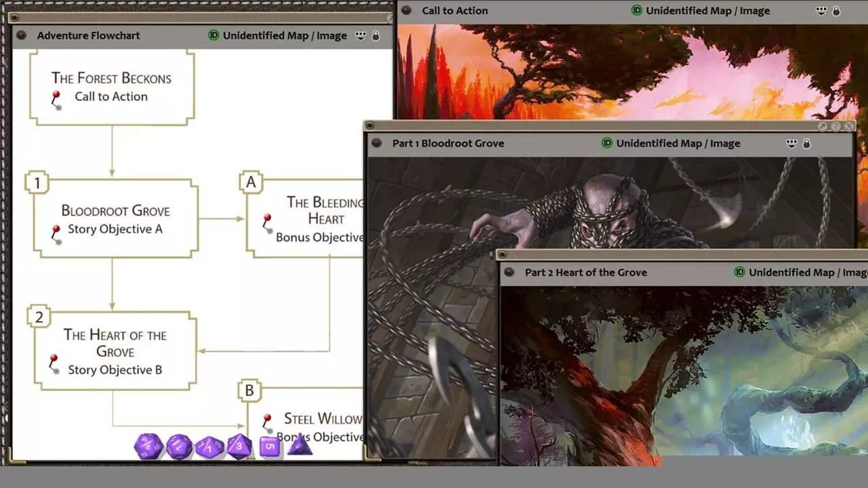Open the Call to Action window menu icon
The height and width of the screenshot is (488, 868).
coord(406,10)
